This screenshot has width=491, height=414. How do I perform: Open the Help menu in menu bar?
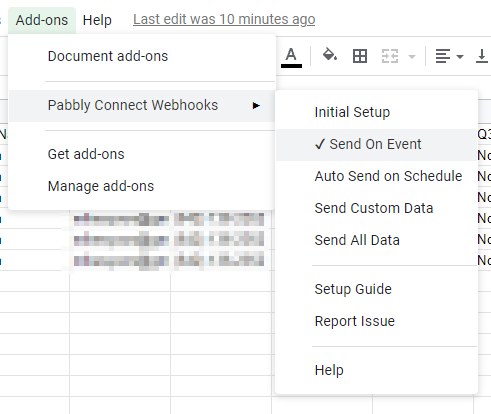[97, 20]
